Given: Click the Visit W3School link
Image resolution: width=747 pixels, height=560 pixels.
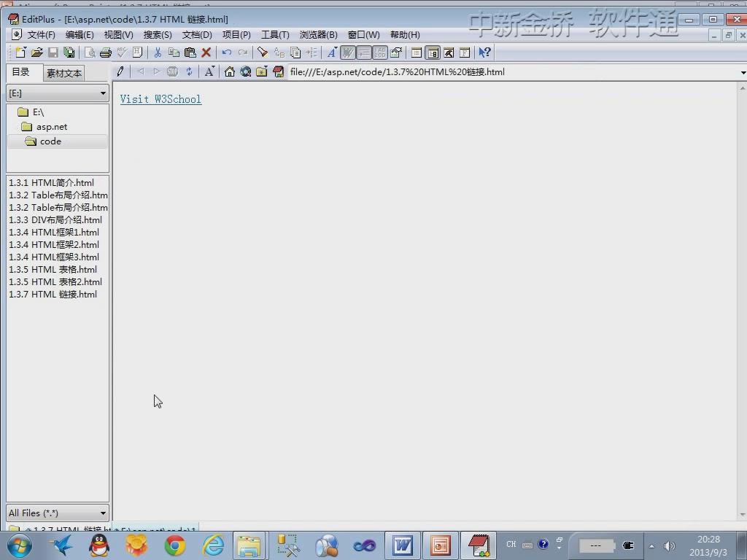Looking at the screenshot, I should [x=160, y=99].
